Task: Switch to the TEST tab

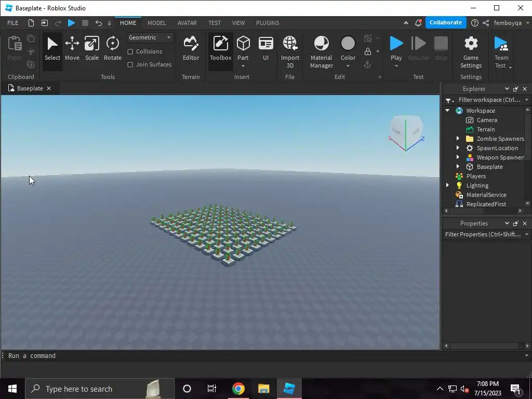Action: pyautogui.click(x=215, y=23)
